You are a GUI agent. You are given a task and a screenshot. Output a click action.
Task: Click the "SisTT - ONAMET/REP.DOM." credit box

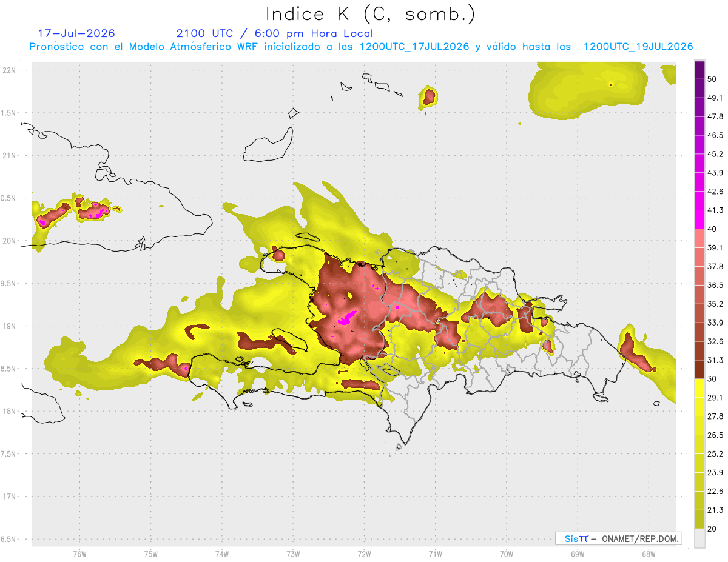click(619, 538)
